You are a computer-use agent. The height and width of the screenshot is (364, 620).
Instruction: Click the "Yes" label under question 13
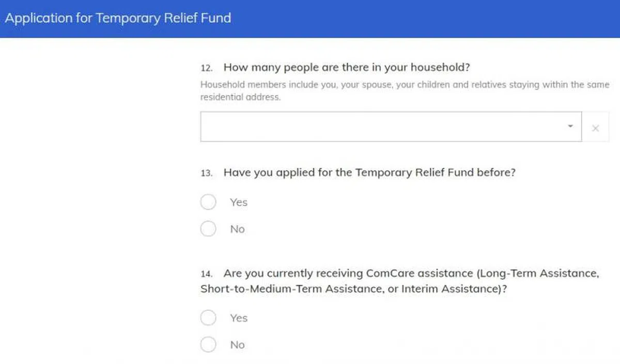tap(239, 202)
